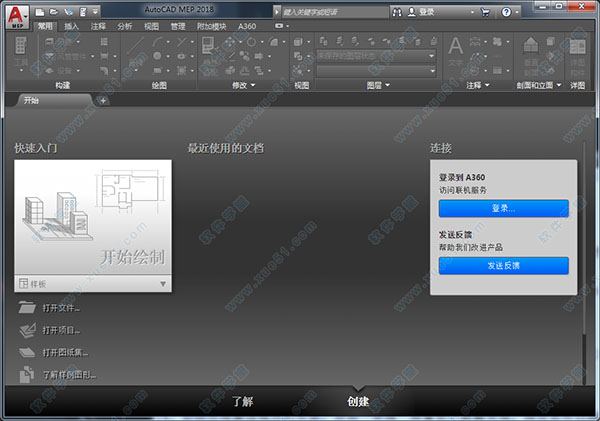
Task: Open the Project Navigator from Quick Access toolbar
Action: click(x=83, y=12)
